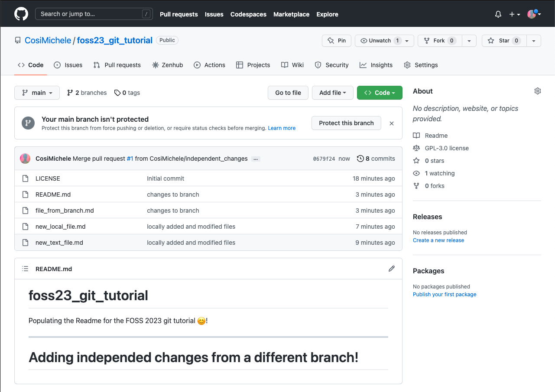Open README outline list icon
Viewport: 555px width, 392px height.
pos(26,269)
